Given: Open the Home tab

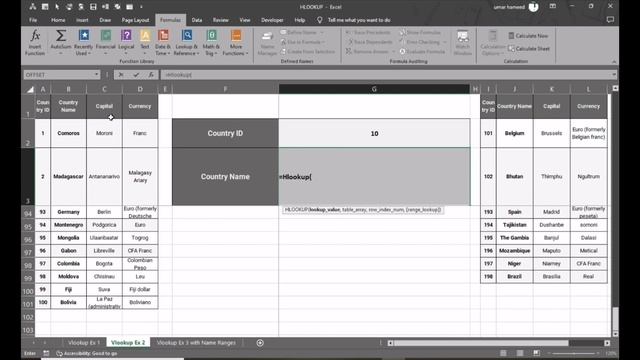Looking at the screenshot, I should (58, 20).
